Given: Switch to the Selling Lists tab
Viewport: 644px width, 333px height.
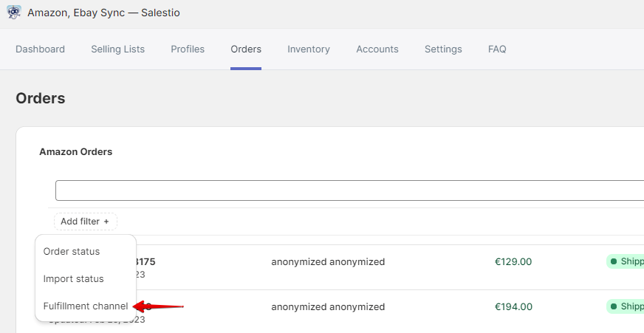Looking at the screenshot, I should [x=118, y=49].
